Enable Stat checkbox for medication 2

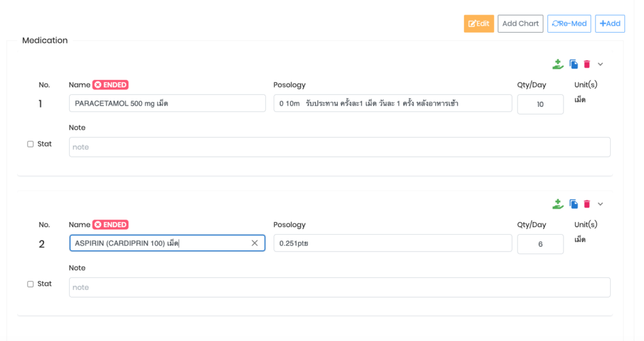click(x=30, y=284)
